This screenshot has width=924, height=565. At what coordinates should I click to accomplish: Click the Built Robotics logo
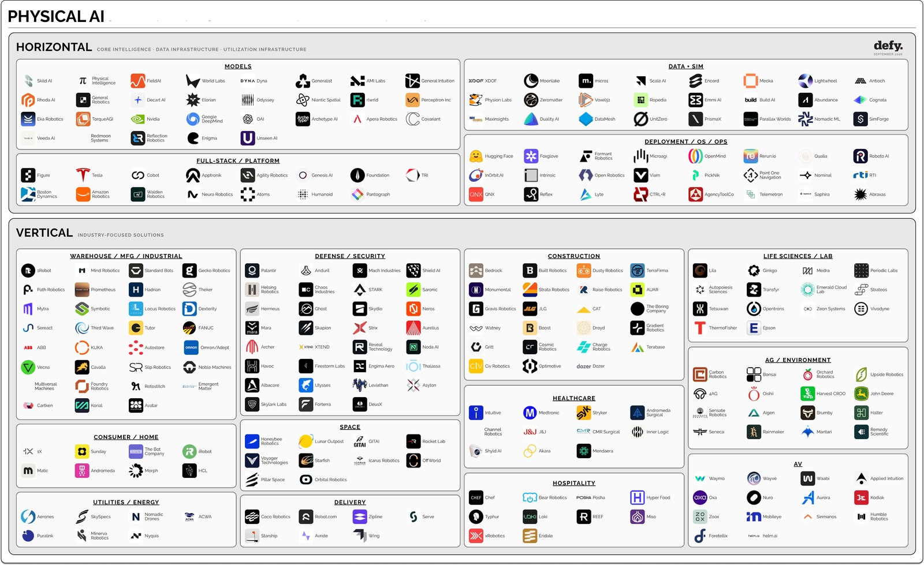(530, 270)
